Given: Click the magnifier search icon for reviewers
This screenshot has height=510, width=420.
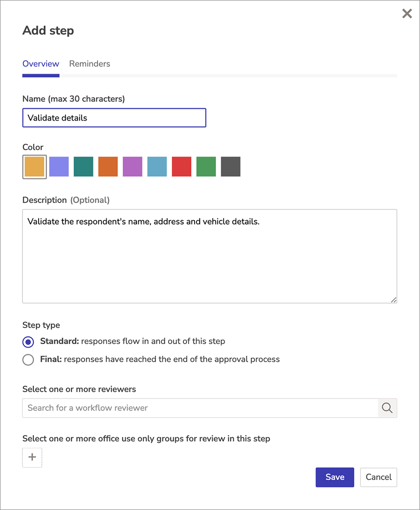Looking at the screenshot, I should (387, 408).
